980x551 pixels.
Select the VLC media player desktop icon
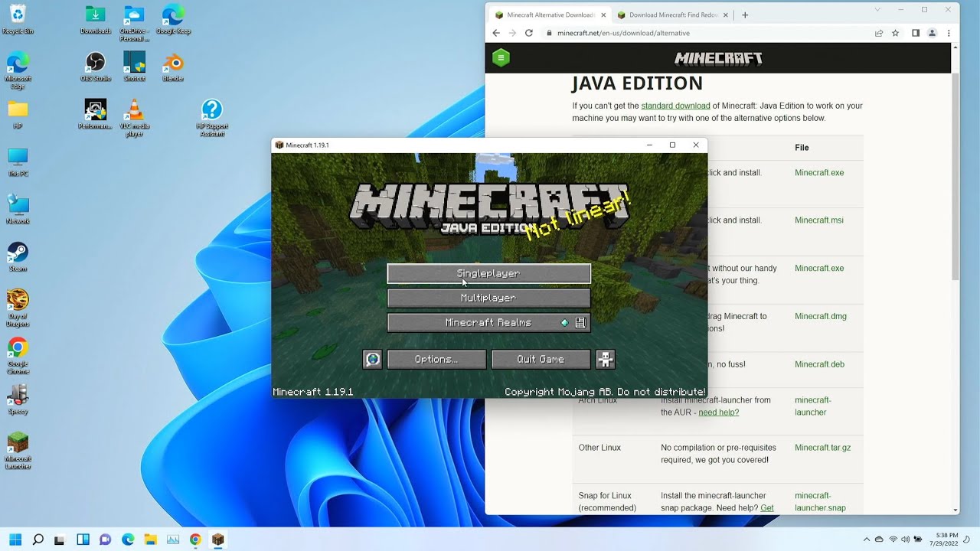pos(134,118)
